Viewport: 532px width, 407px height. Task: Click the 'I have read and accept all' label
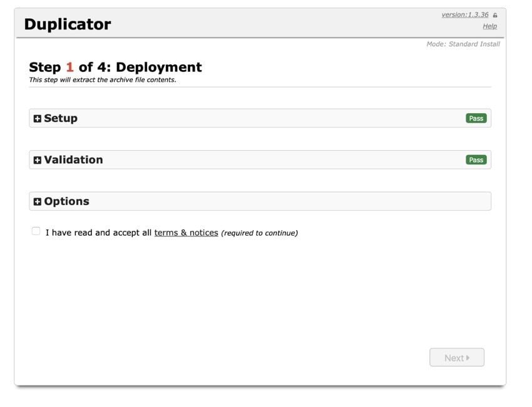[98, 233]
